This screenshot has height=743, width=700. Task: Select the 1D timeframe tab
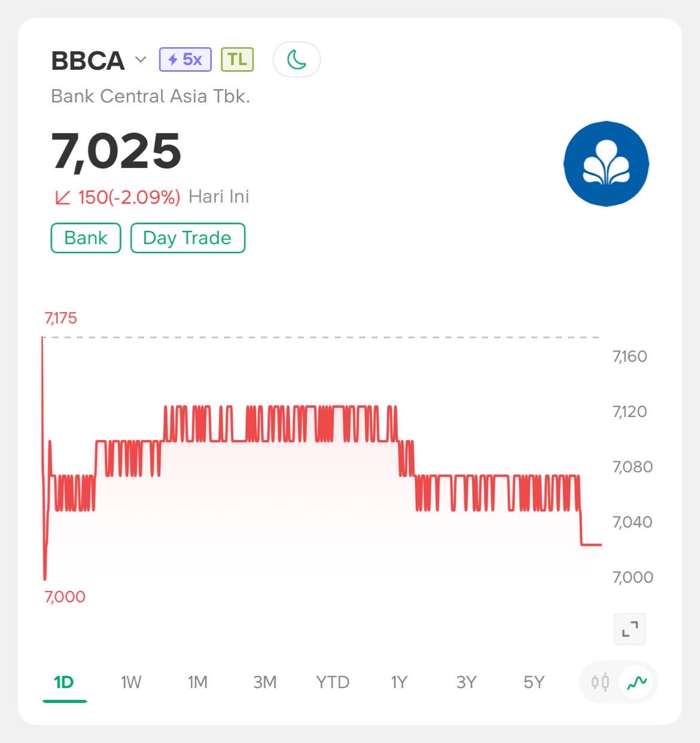[x=63, y=682]
